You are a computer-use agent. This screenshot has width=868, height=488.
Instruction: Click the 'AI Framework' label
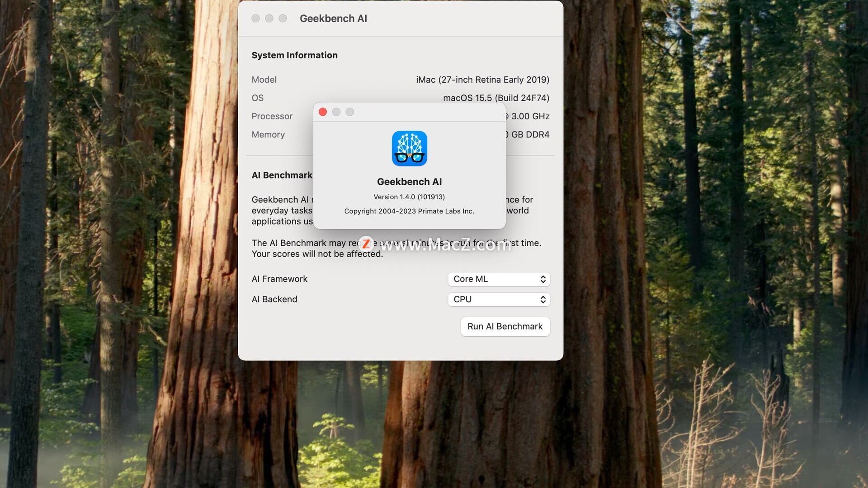pyautogui.click(x=279, y=279)
